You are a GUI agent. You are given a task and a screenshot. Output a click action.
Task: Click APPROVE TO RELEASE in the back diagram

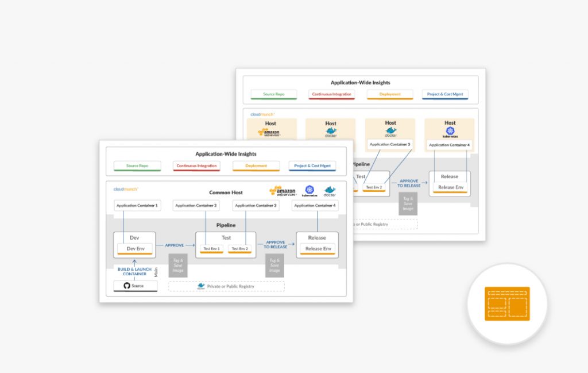click(409, 183)
